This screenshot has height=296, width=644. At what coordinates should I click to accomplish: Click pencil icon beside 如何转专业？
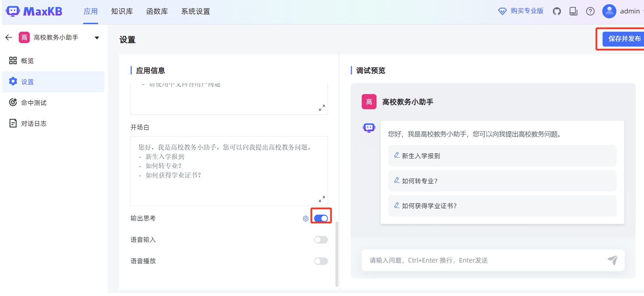[397, 180]
